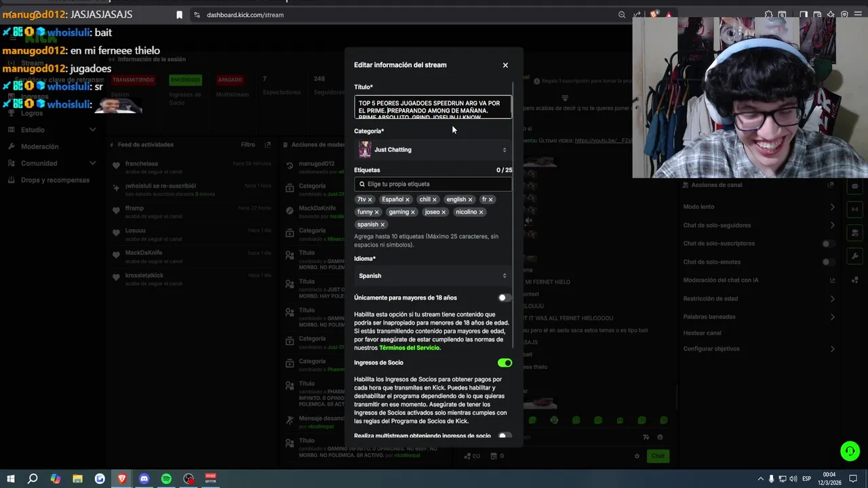
Task: Toggle Realiza multistream obteniendo ingresos de socio
Action: [505, 436]
